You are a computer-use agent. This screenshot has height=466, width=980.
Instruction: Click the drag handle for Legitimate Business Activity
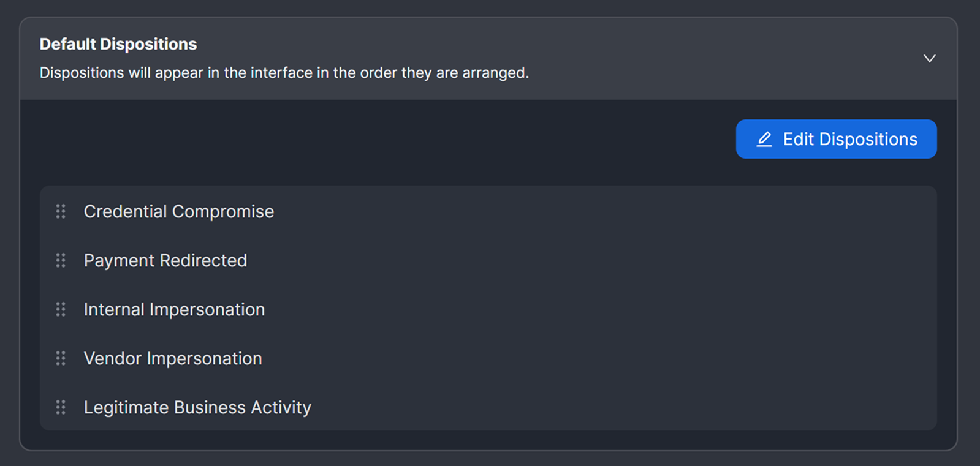click(x=61, y=407)
